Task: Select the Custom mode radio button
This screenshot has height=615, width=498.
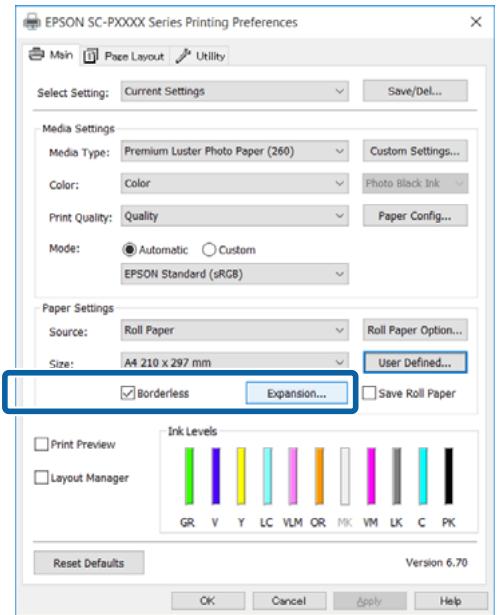Action: pyautogui.click(x=209, y=249)
